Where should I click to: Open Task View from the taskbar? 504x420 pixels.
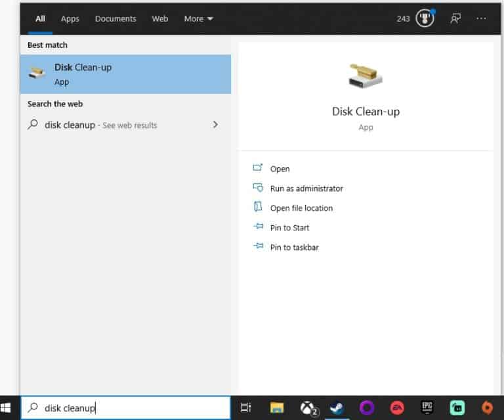245,408
